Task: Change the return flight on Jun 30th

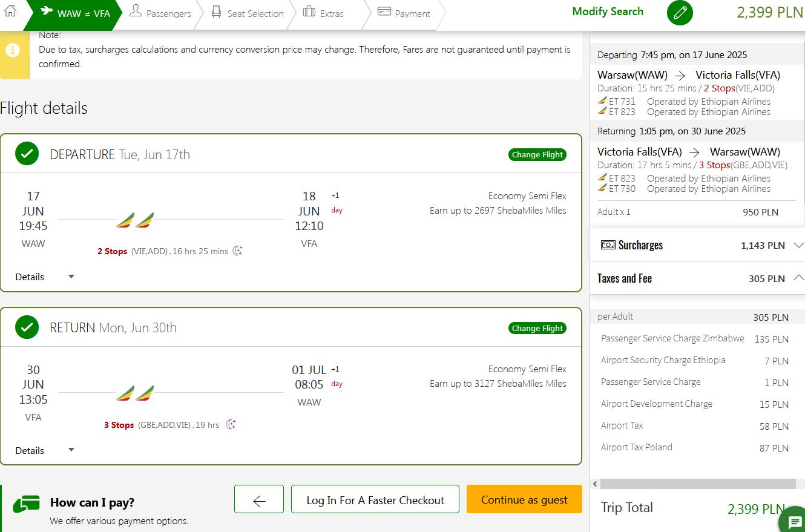Action: point(537,328)
